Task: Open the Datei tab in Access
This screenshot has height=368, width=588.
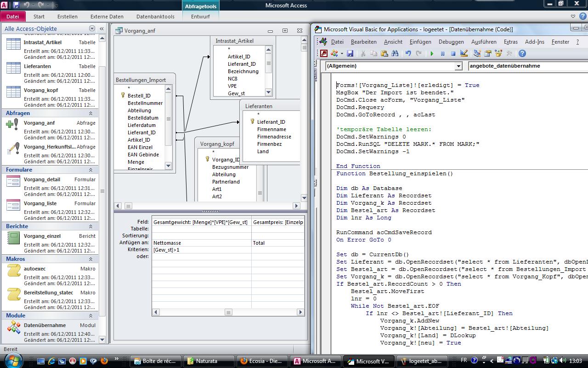Action: point(12,16)
